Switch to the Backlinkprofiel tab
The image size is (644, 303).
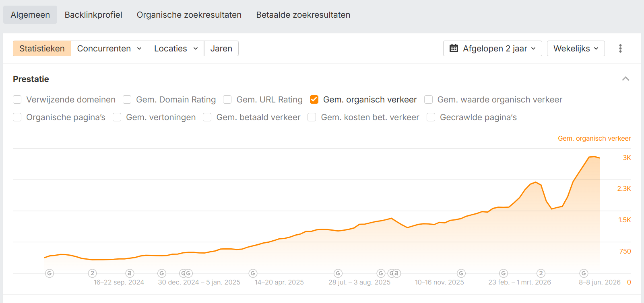[93, 15]
